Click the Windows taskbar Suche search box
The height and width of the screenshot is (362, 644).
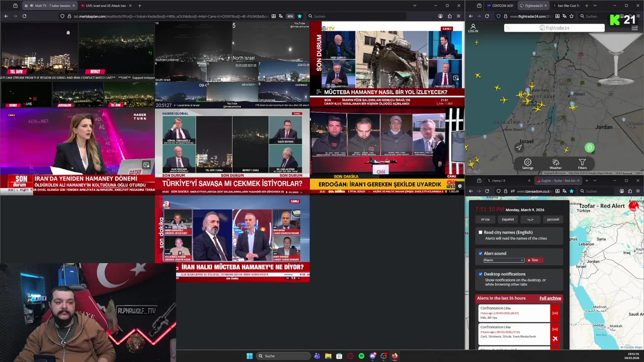coord(283,356)
